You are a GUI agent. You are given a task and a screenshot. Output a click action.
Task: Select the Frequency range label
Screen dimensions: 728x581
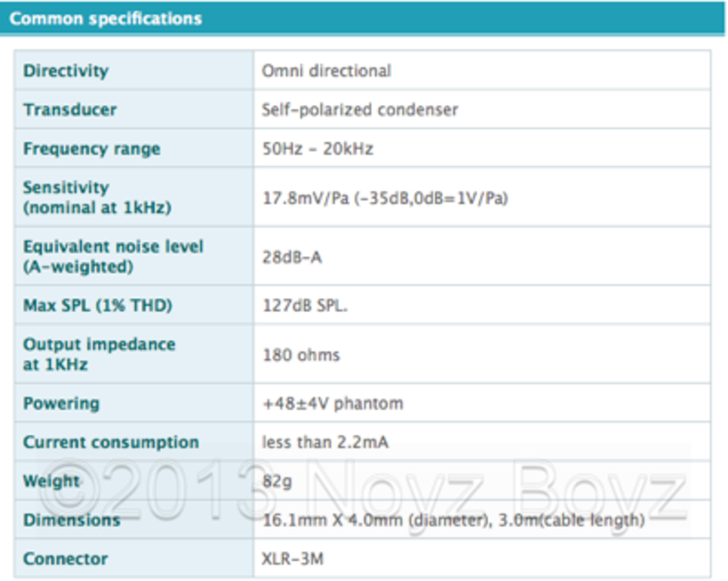coord(91,149)
